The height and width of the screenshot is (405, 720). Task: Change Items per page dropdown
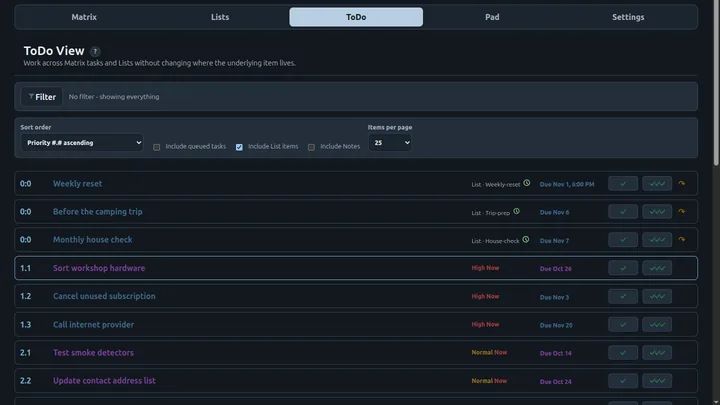pyautogui.click(x=389, y=143)
